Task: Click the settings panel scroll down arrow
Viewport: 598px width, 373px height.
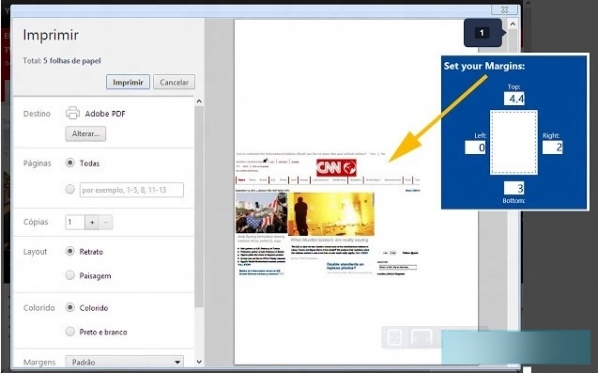Action: pos(199,362)
